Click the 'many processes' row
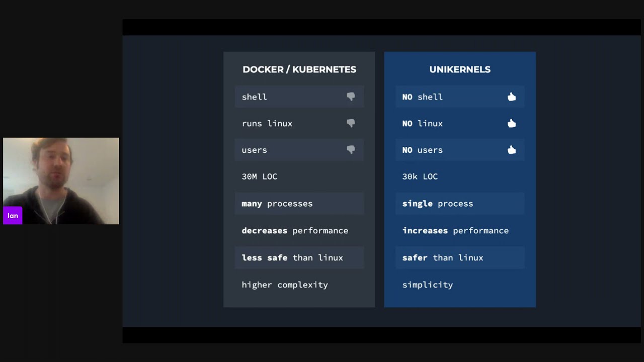The image size is (644, 362). [x=299, y=204]
